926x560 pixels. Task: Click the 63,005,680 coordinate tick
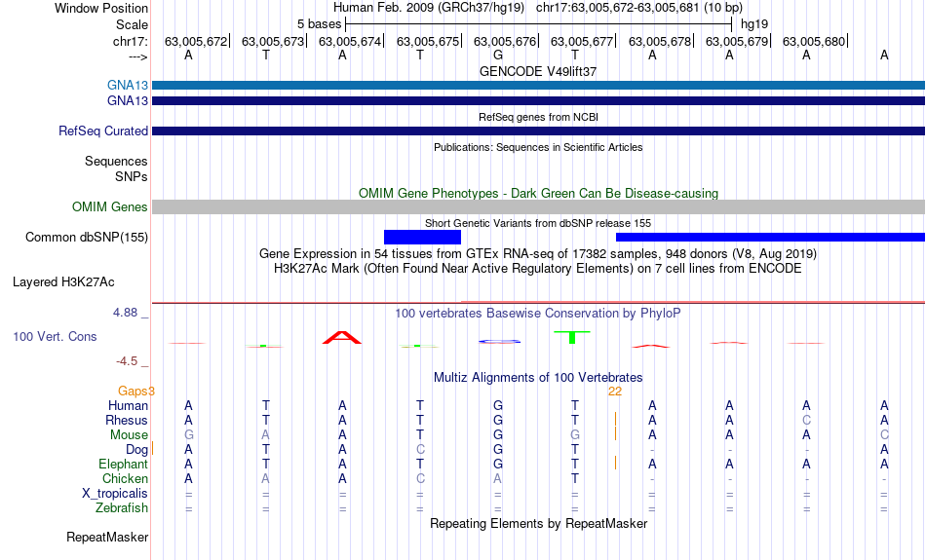tap(814, 41)
